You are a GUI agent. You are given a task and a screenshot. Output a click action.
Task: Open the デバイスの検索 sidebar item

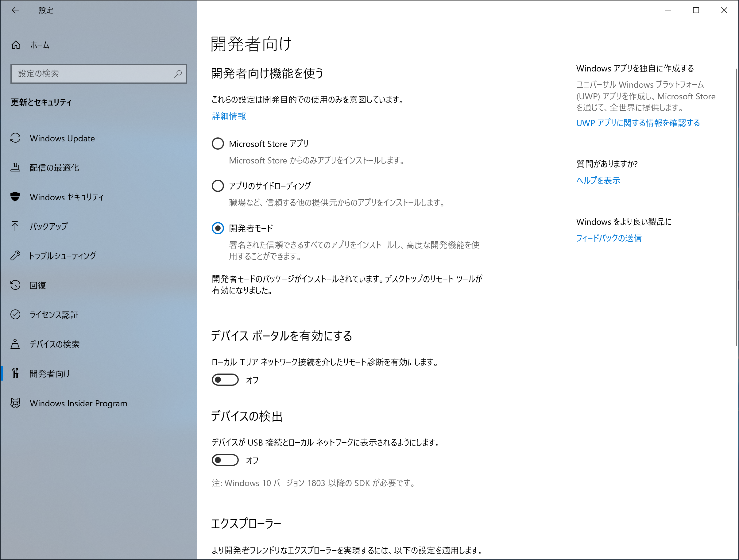pos(54,344)
